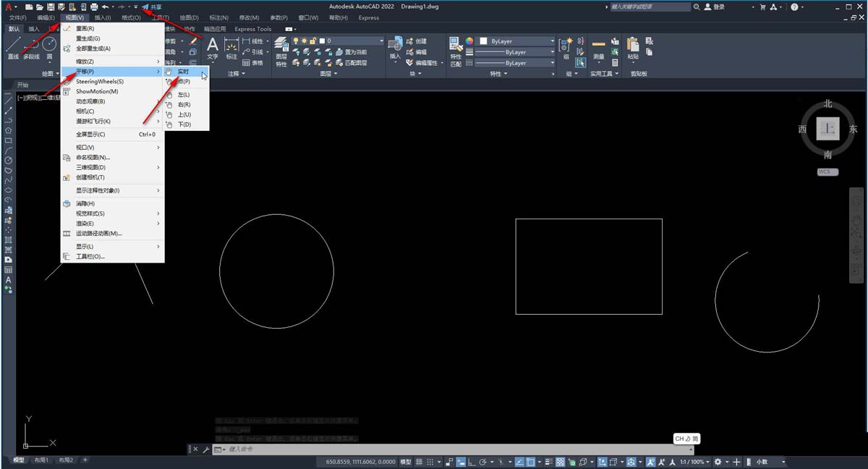The width and height of the screenshot is (868, 469).
Task: Click 置为当前 layer button
Action: (350, 52)
